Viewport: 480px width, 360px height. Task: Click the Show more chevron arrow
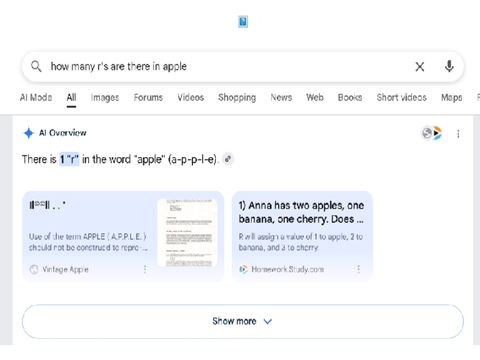coord(268,322)
